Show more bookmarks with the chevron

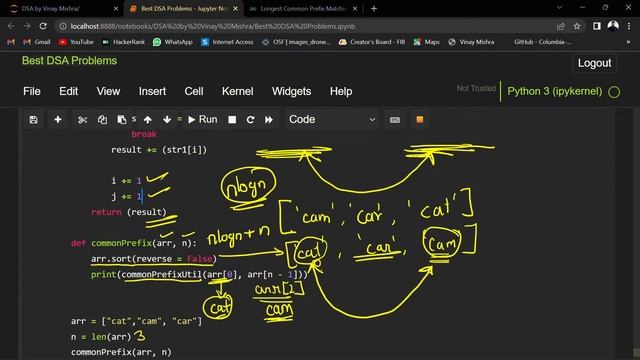628,42
